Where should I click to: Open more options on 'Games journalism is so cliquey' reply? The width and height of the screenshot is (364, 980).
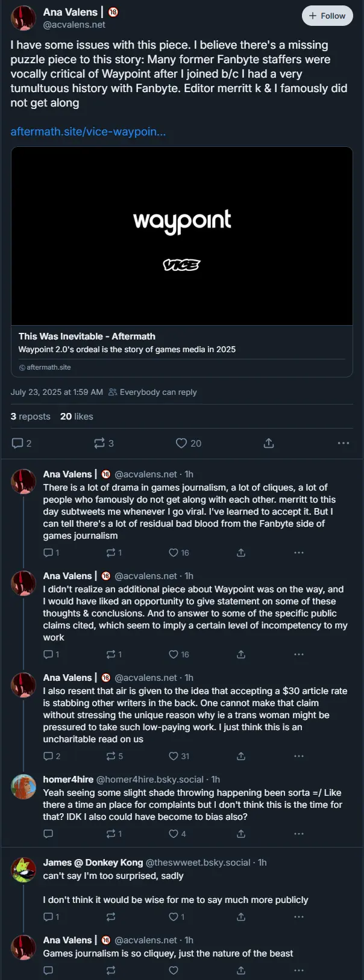299,970
